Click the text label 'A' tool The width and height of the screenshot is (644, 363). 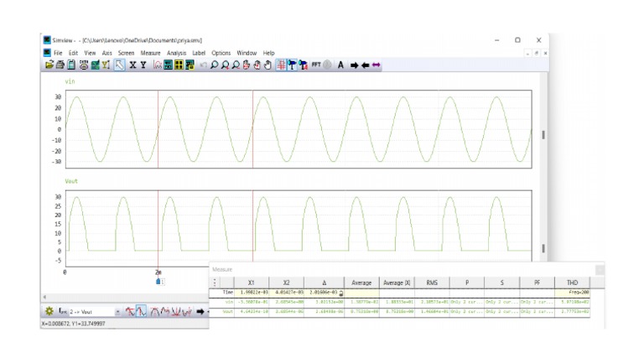[x=340, y=65]
